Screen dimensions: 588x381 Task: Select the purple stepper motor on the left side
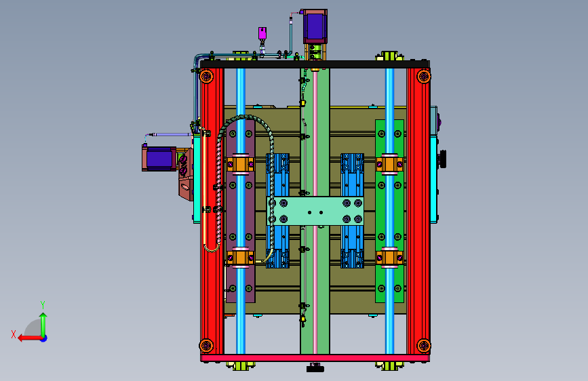coord(159,159)
